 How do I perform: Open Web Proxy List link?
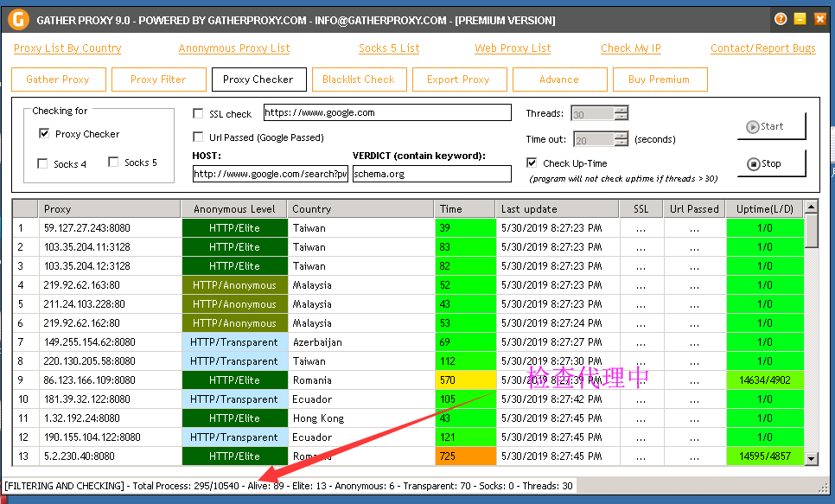pyautogui.click(x=513, y=48)
